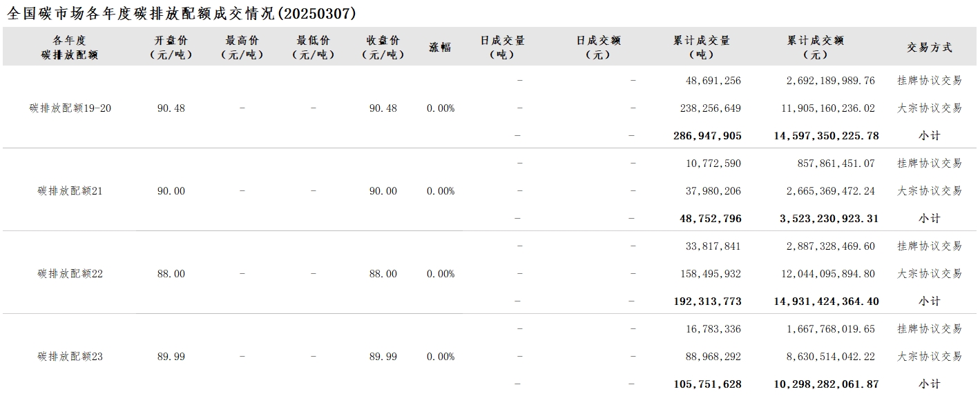Viewport: 980px width, 396px height.
Task: Click the 各年度碳排放配额 column header
Action: tap(70, 48)
